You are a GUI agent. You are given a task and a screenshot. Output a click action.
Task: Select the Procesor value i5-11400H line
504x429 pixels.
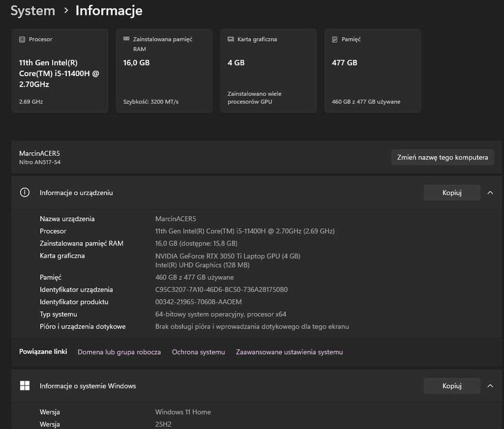coord(245,231)
